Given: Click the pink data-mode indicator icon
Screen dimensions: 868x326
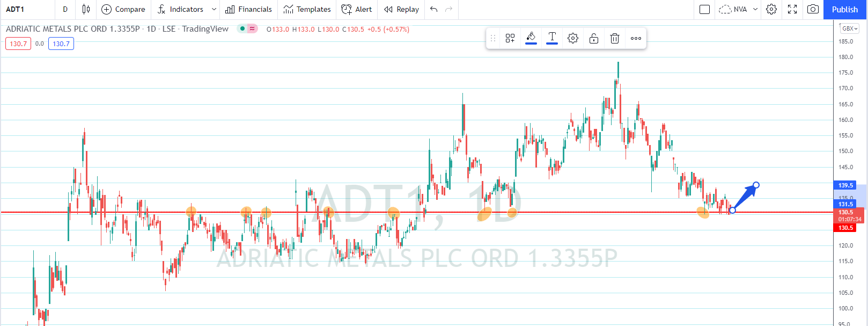Looking at the screenshot, I should coord(252,29).
